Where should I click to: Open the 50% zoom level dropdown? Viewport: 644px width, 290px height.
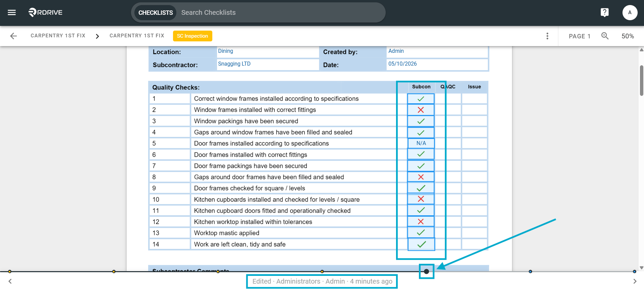point(628,36)
